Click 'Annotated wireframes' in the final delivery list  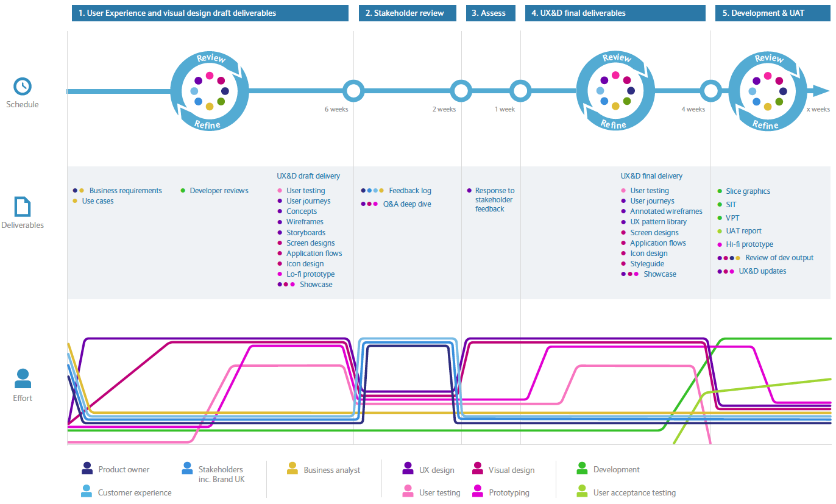[x=666, y=211]
